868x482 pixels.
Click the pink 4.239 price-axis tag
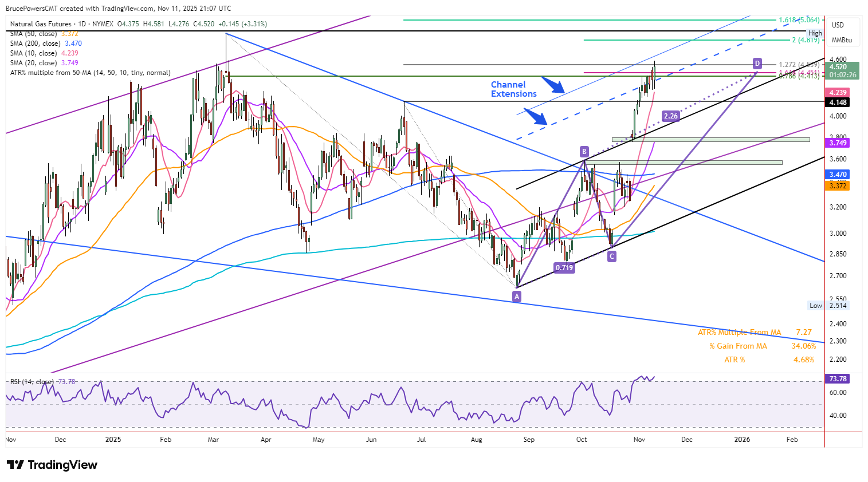click(838, 92)
